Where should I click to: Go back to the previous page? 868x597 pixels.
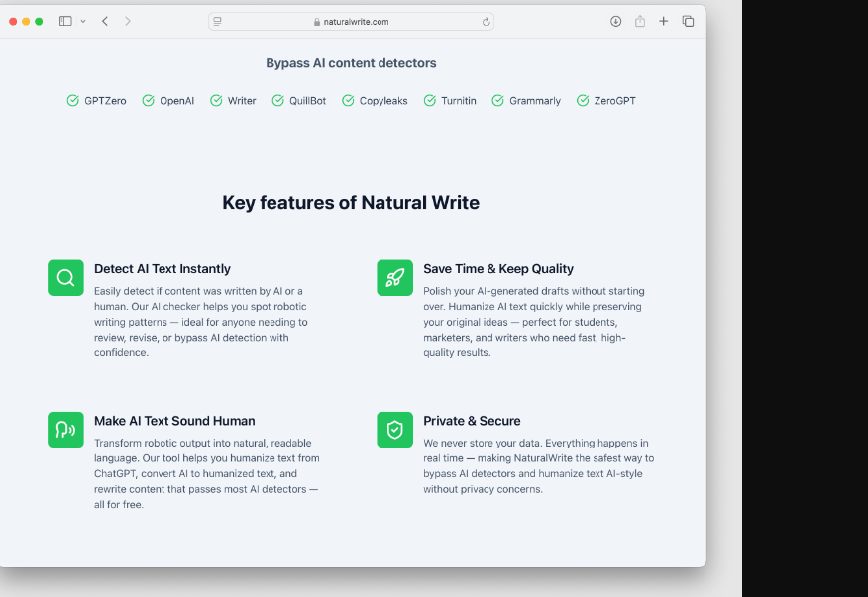105,21
